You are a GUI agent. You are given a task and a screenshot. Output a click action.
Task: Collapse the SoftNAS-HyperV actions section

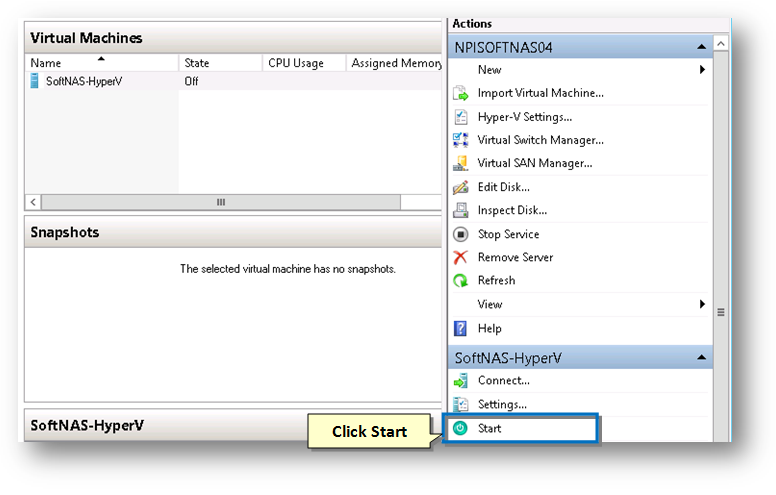[x=701, y=357]
